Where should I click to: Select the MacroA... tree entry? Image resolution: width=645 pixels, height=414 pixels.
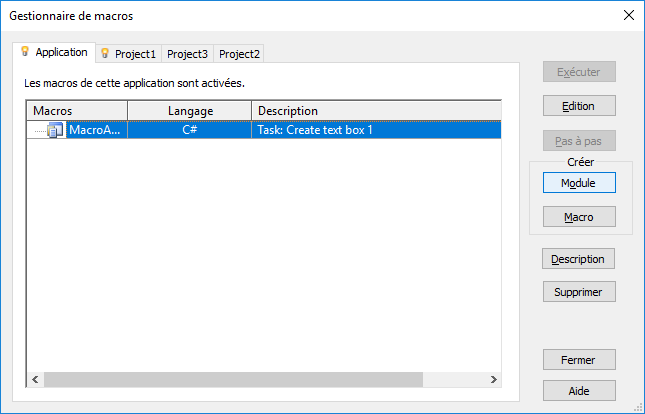click(x=94, y=130)
